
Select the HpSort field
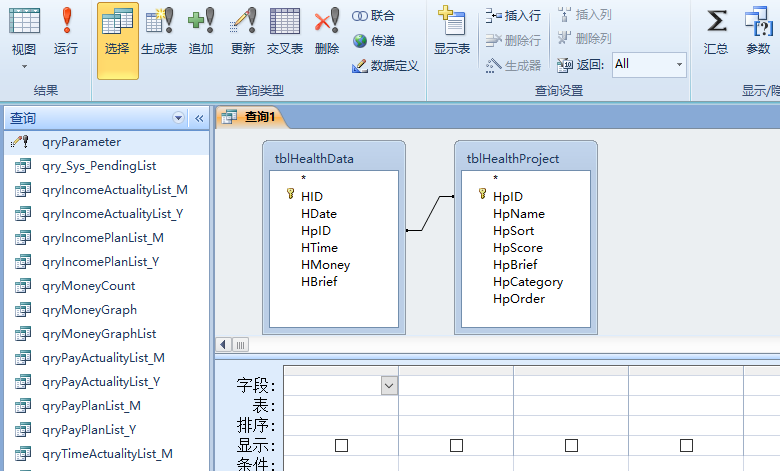pos(513,231)
